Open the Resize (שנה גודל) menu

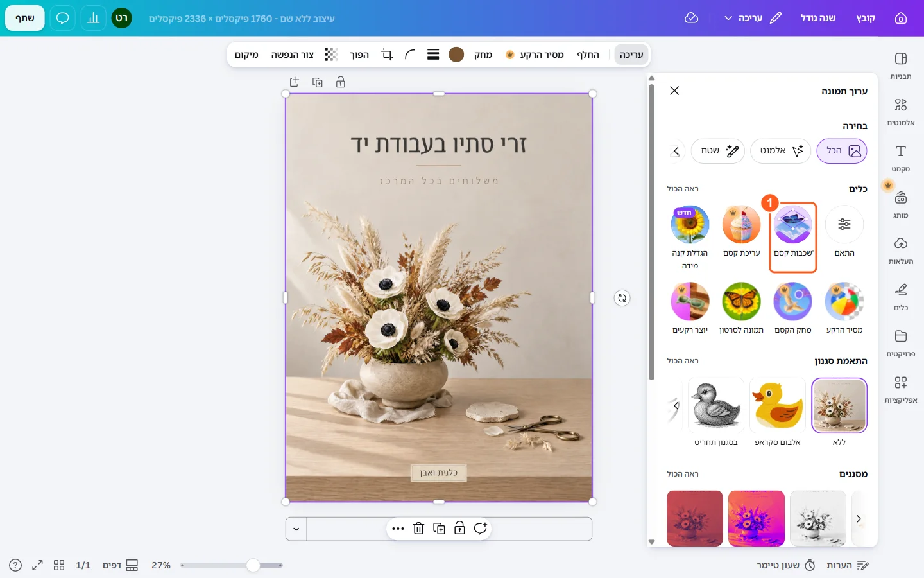coord(818,18)
